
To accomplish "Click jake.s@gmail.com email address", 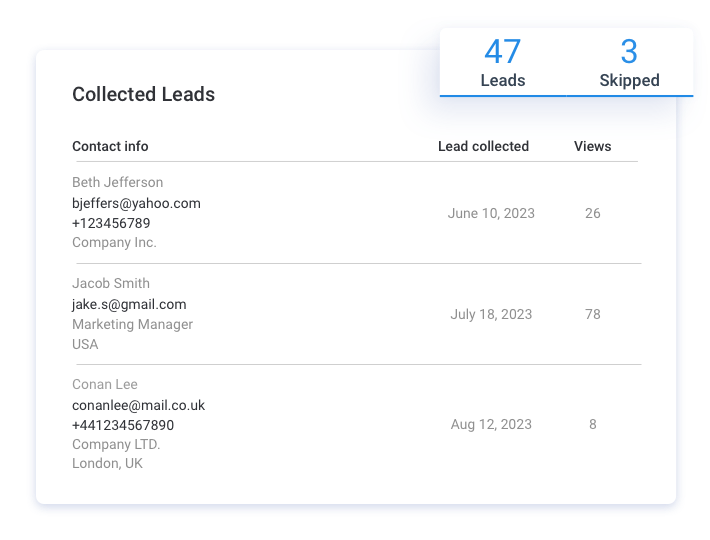I will (x=129, y=304).
